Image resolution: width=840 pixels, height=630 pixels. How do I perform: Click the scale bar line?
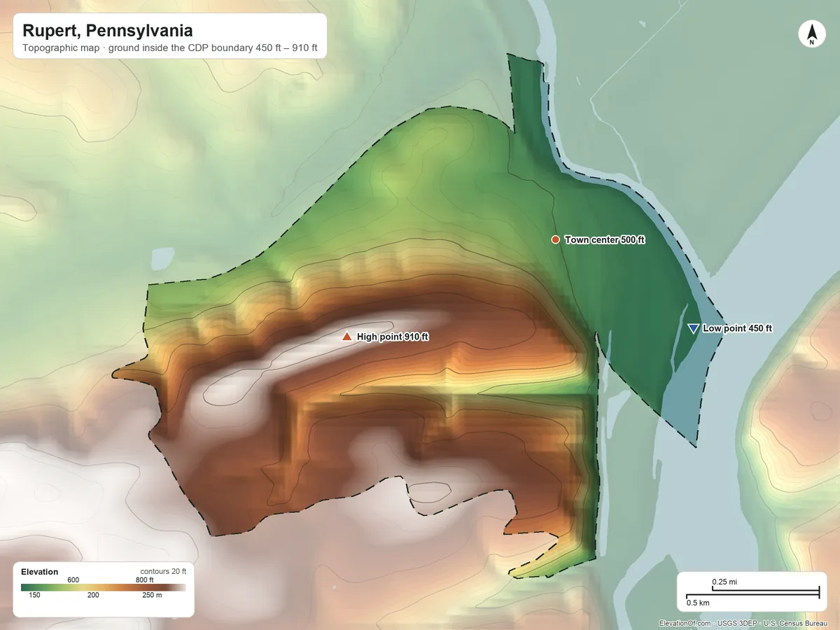tap(752, 593)
